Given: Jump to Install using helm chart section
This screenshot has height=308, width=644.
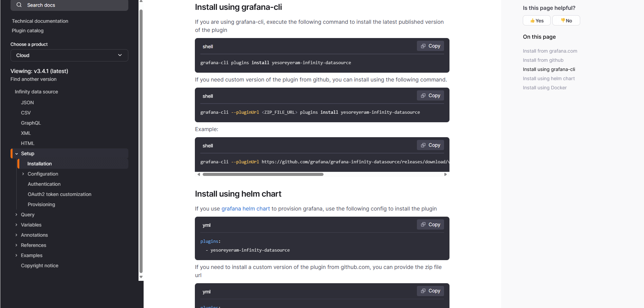Looking at the screenshot, I should 549,78.
